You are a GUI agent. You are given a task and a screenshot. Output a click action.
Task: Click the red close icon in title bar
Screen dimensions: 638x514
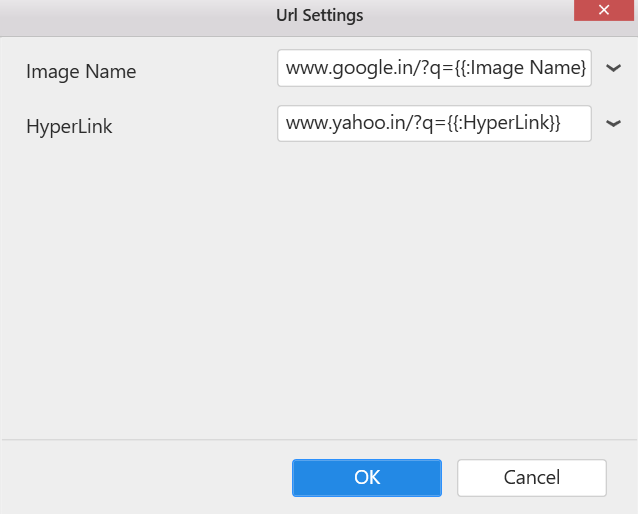click(x=605, y=10)
